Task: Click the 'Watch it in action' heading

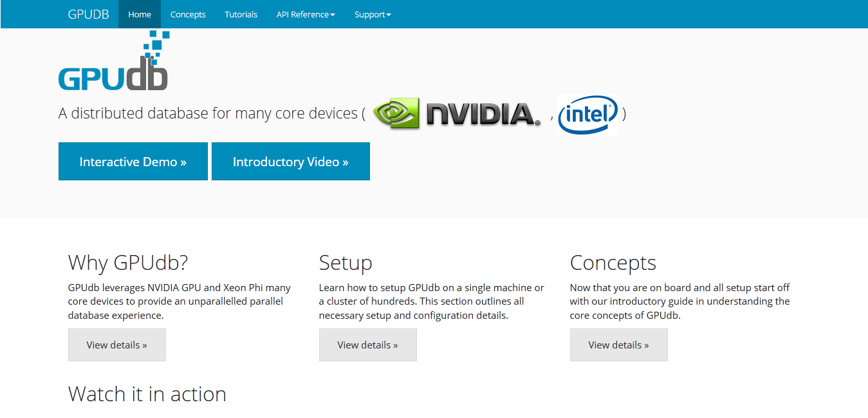Action: (x=147, y=394)
